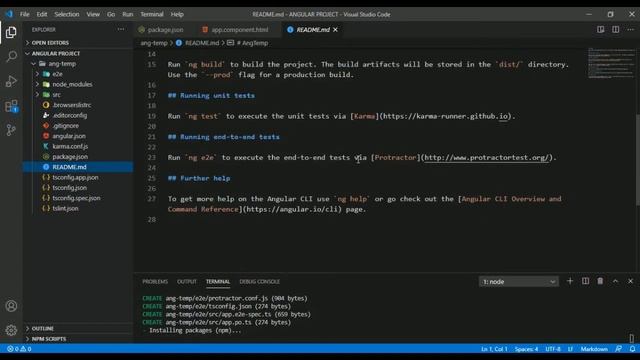Kill terminal with trash icon

tap(600, 281)
